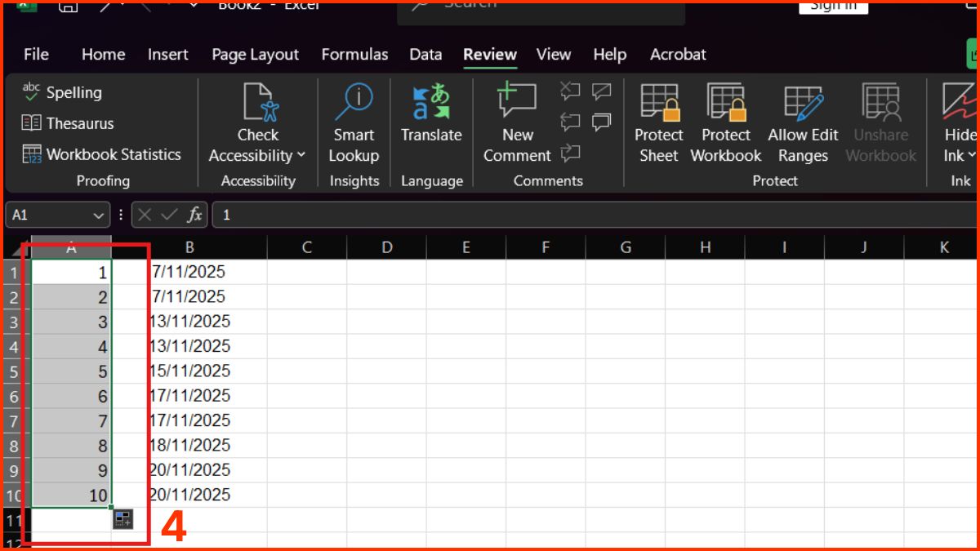Click the Sign in button
The image size is (980, 551).
click(832, 7)
